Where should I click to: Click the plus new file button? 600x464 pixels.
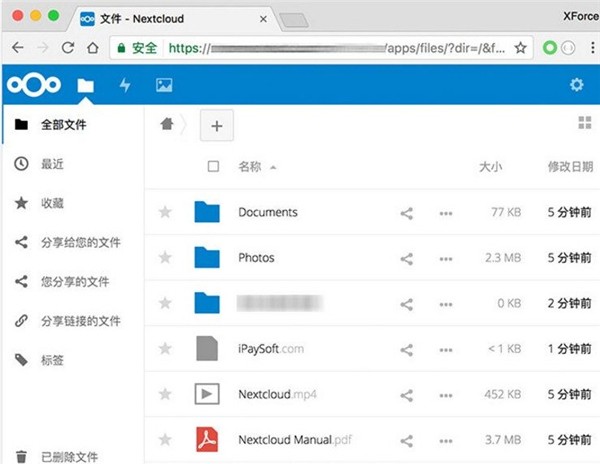217,125
